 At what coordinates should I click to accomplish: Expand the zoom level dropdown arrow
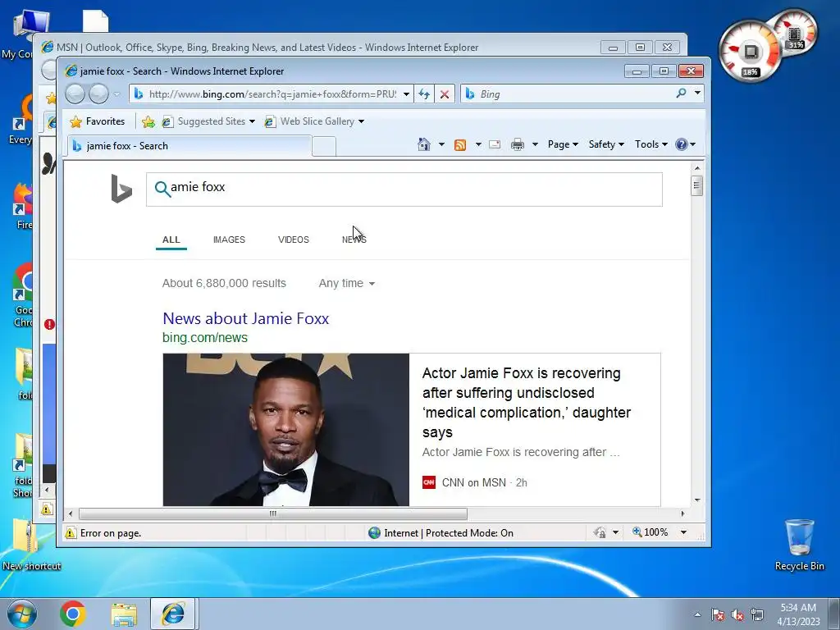point(683,532)
